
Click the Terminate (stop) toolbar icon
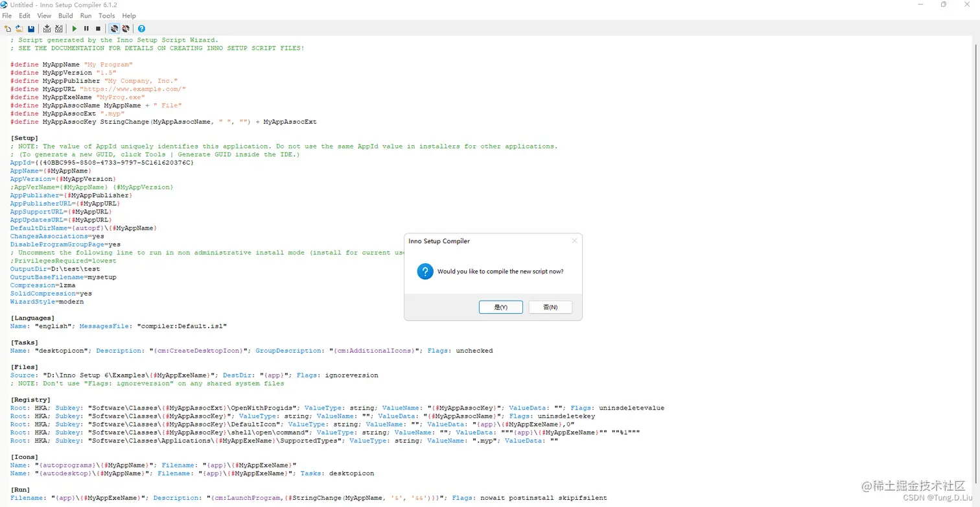pos(98,29)
